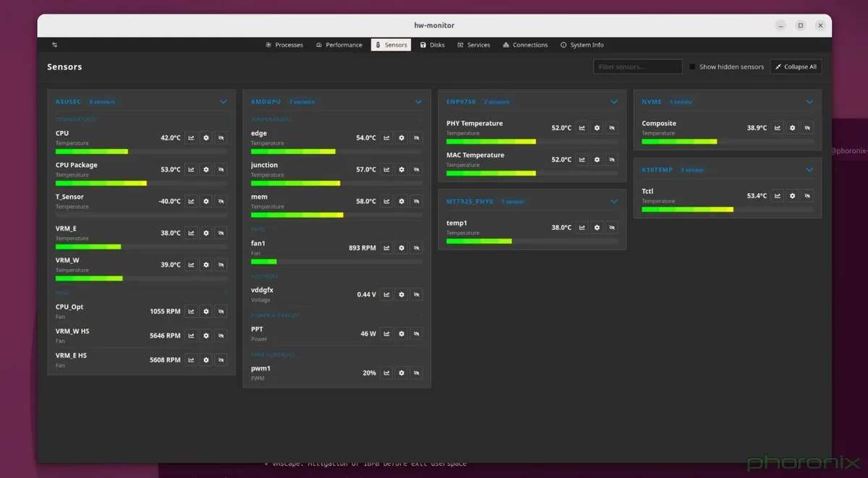Switch to the Processes tab

(284, 45)
